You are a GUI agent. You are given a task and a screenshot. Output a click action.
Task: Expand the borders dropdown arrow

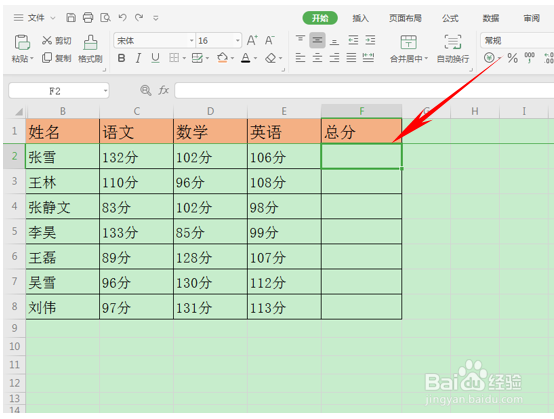click(x=184, y=58)
